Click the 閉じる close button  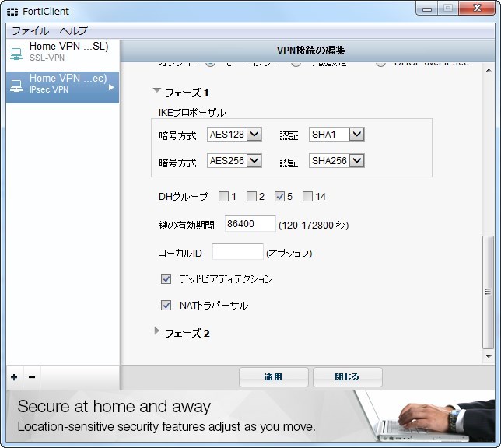coord(348,377)
